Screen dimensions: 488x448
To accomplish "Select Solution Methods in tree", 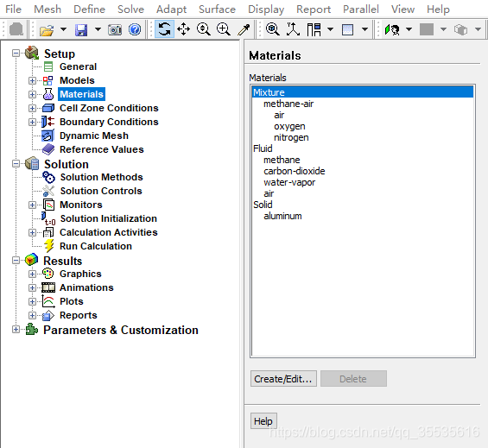I will pos(102,177).
